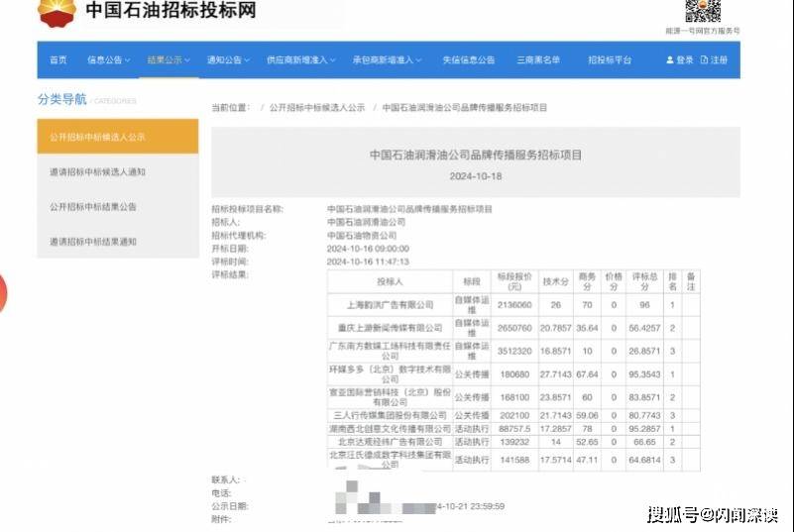Click the red and yellow CNPC logo
This screenshot has height=532, width=794.
[57, 13]
